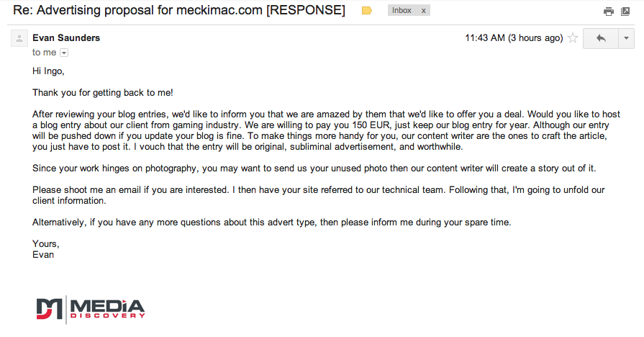Screen dimensions: 644x337
Task: Click the "to me" recipient text
Action: pos(44,53)
